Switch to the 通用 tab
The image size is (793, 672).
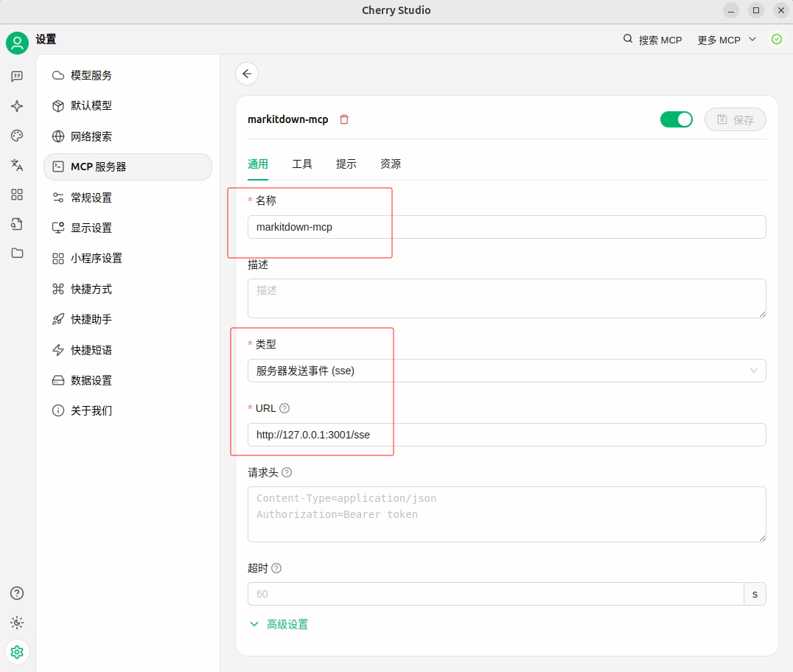(x=258, y=164)
